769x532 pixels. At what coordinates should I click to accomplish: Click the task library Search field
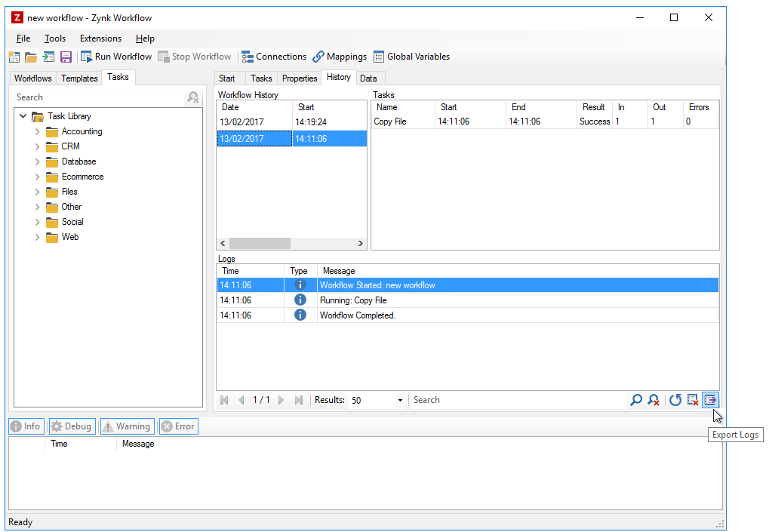tap(98, 97)
